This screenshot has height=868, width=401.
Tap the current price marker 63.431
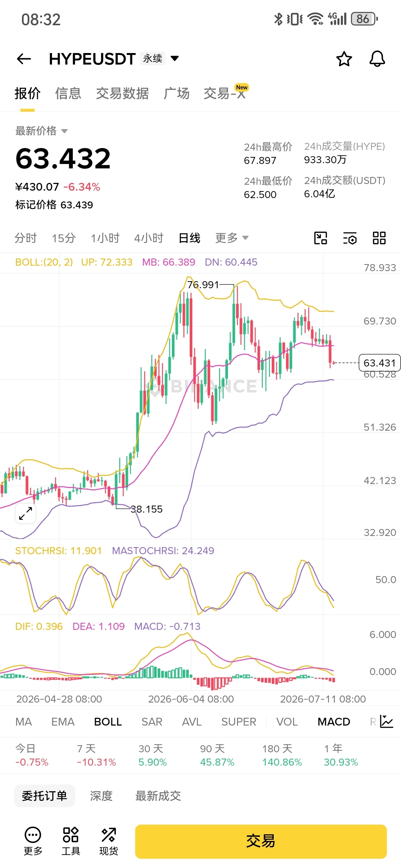[x=379, y=363]
